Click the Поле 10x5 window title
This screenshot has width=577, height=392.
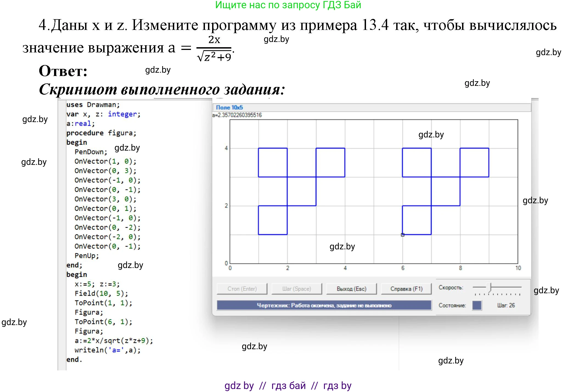(229, 108)
